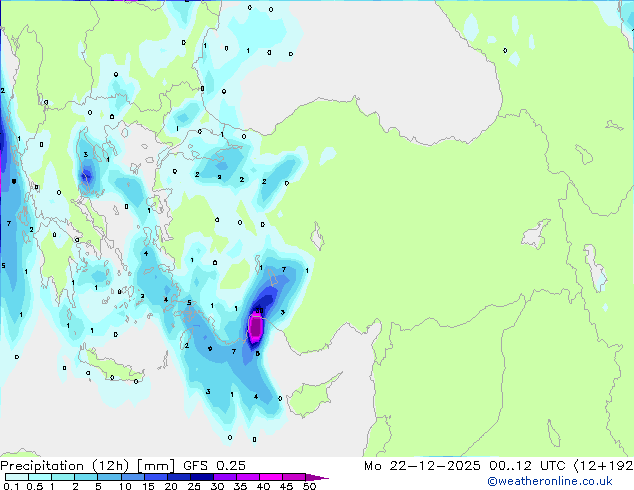Click the 10–15 mm legend color swatch
Screen dimensions: 634x490
(132, 477)
